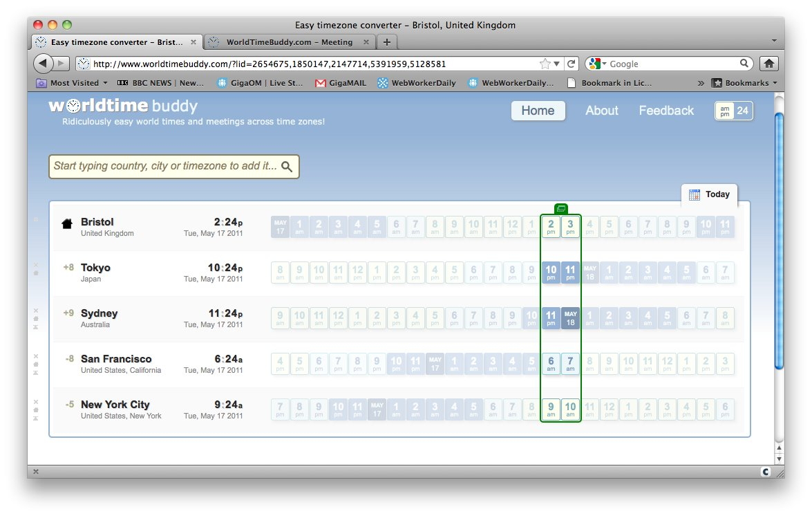Bookmark this page with the star icon
The height and width of the screenshot is (516, 812).
[x=545, y=64]
